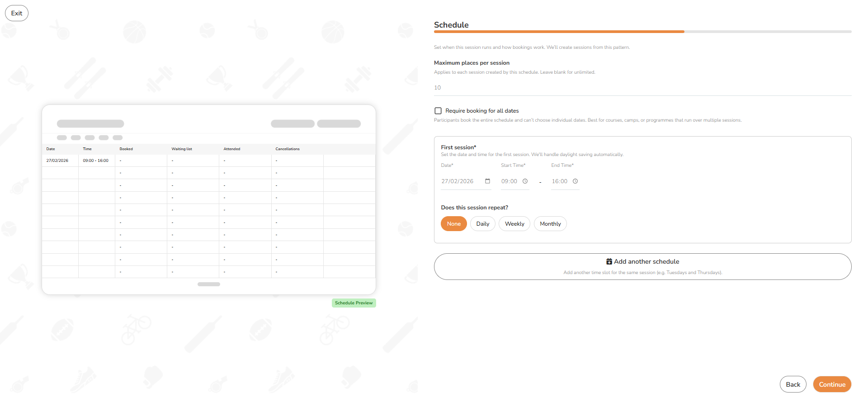Screen dimensions: 868x412
Task: Click the Continue button
Action: click(x=832, y=384)
